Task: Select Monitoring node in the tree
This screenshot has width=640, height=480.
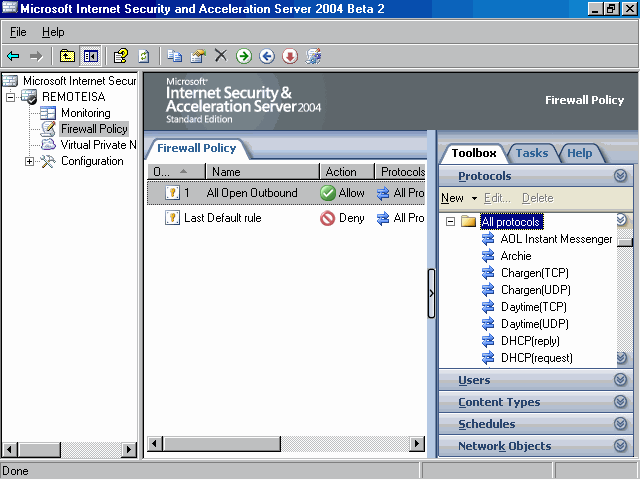Action: tap(85, 113)
